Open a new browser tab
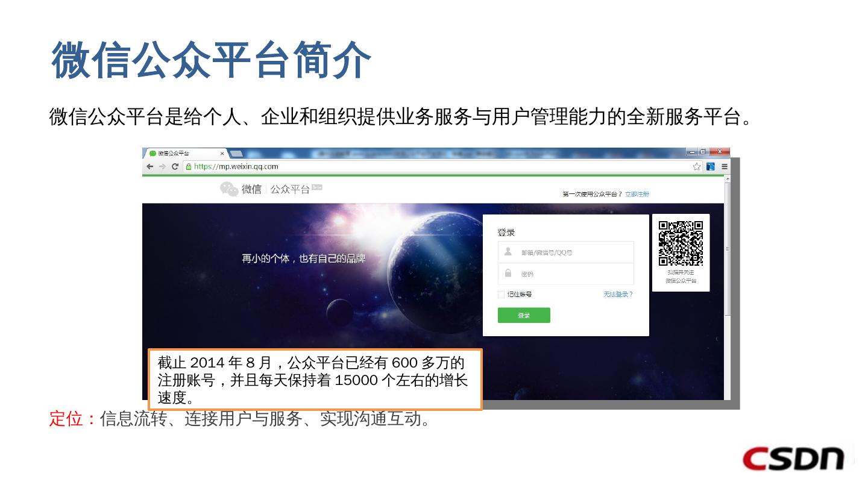Image resolution: width=868 pixels, height=488 pixels. (x=236, y=154)
